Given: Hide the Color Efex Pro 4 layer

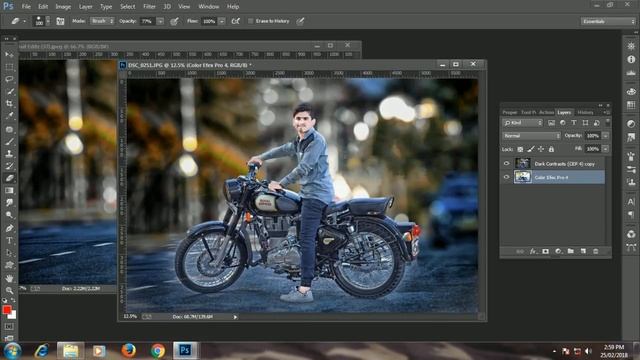Looking at the screenshot, I should (507, 177).
